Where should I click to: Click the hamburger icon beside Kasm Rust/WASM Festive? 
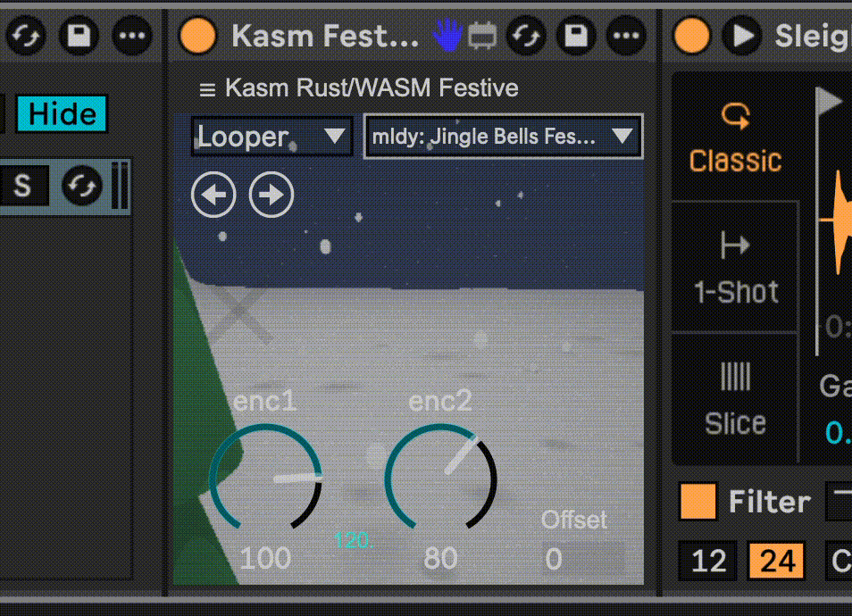pos(207,89)
